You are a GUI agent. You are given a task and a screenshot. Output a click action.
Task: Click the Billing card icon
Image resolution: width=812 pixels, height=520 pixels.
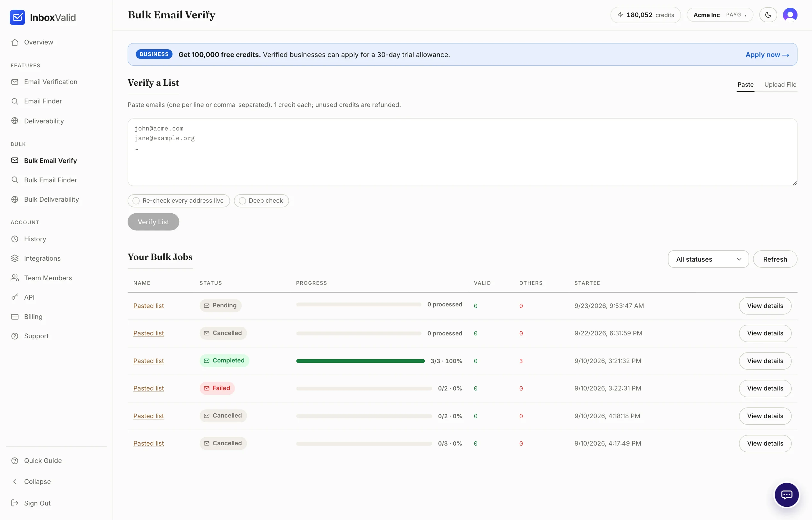click(x=15, y=317)
